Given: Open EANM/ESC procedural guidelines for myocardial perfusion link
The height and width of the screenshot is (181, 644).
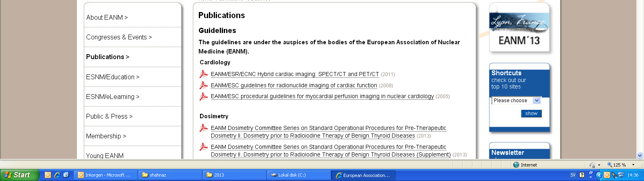Looking at the screenshot, I should coord(322,96).
